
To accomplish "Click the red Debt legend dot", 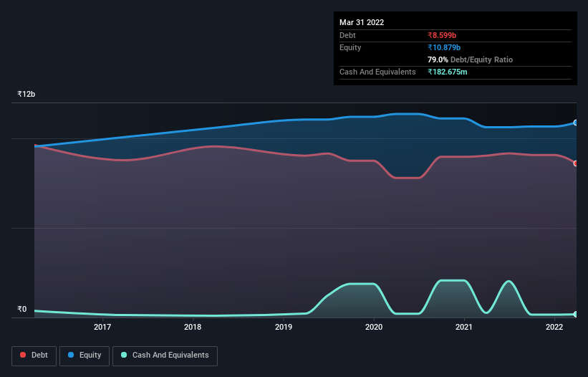I will (x=23, y=355).
